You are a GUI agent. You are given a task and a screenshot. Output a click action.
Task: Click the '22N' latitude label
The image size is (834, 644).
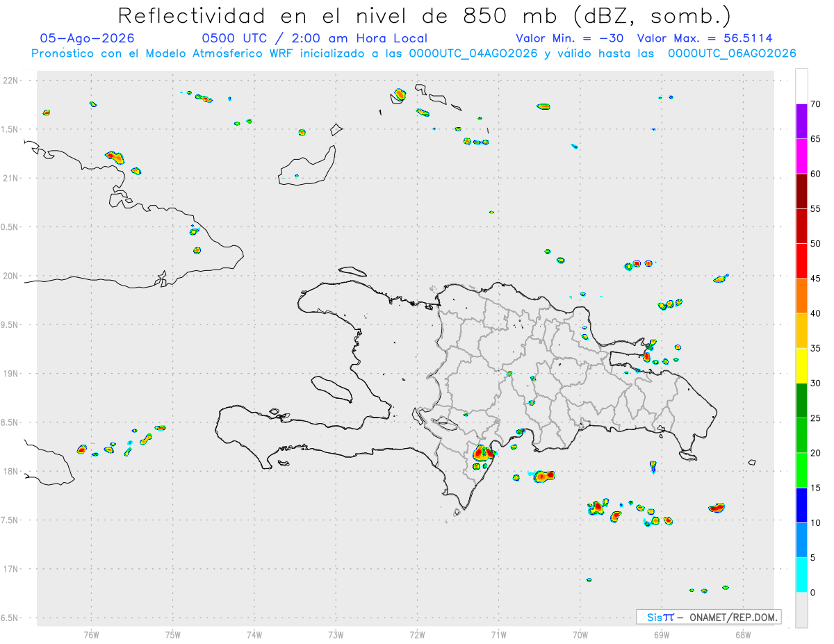point(11,81)
